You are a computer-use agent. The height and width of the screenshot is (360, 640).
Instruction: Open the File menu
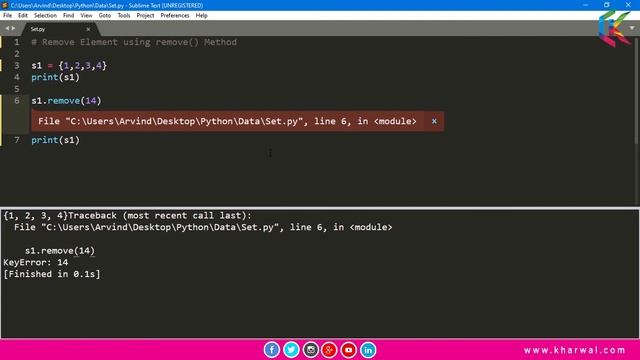[x=7, y=16]
